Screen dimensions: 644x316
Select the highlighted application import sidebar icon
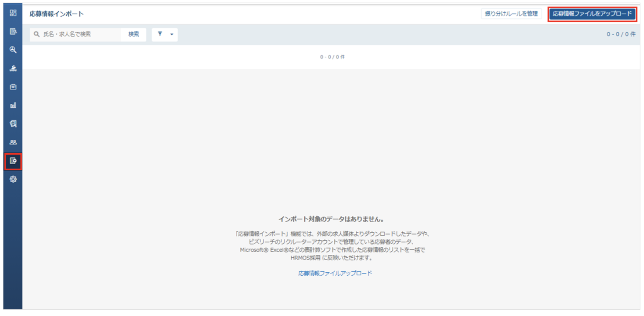[x=13, y=161]
